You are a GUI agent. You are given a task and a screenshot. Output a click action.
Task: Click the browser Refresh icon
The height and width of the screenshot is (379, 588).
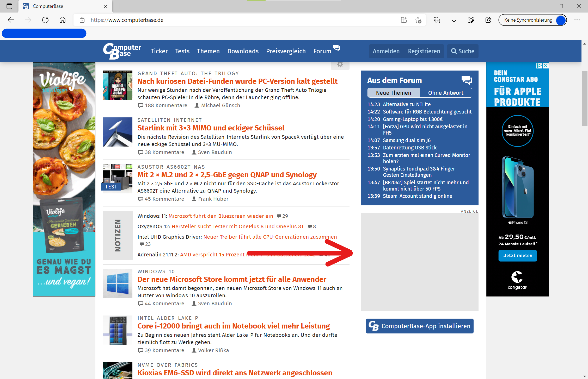[x=45, y=20]
